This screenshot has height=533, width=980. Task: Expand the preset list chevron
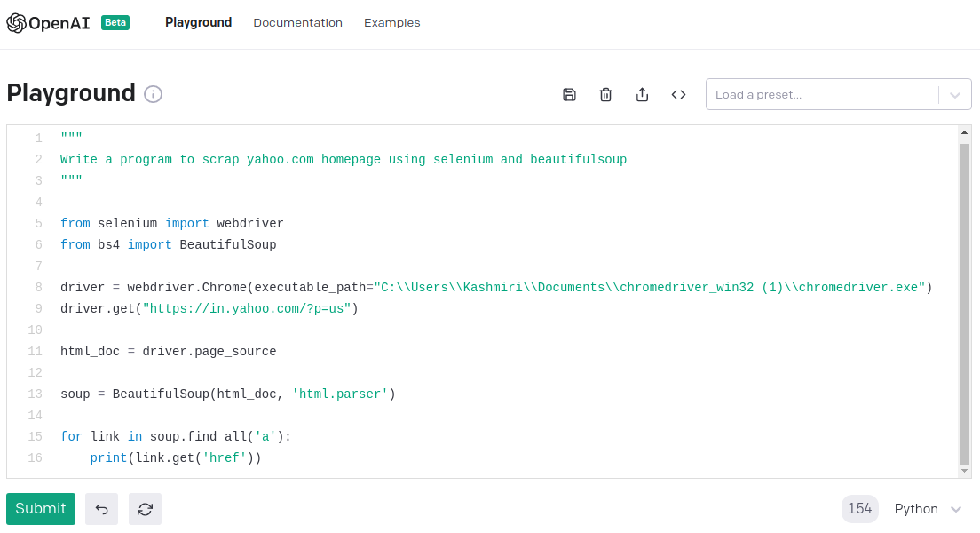click(x=955, y=95)
